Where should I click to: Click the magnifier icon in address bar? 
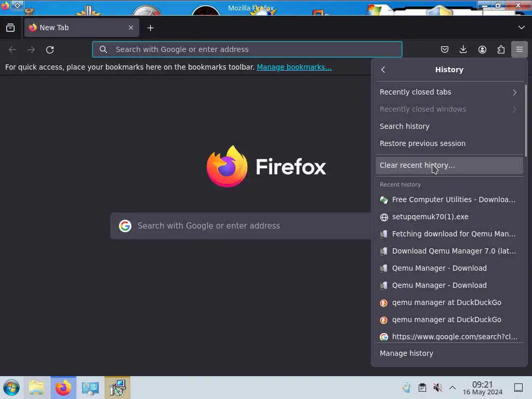pos(103,49)
